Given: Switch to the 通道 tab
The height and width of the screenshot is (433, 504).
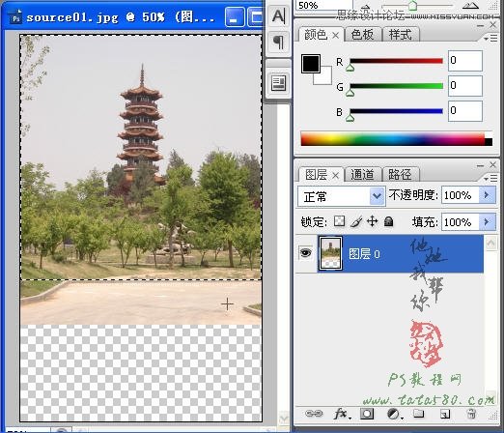Looking at the screenshot, I should (362, 175).
